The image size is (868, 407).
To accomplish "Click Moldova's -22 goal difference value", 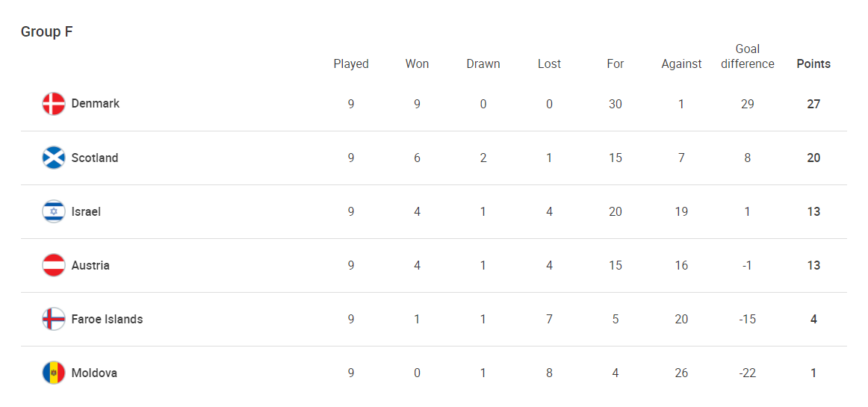I will coord(748,373).
